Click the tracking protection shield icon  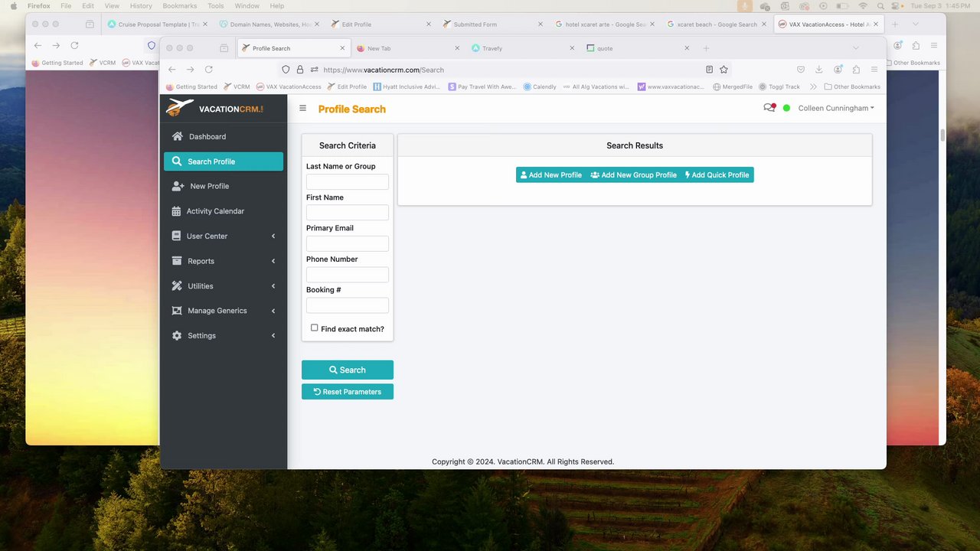click(x=286, y=70)
